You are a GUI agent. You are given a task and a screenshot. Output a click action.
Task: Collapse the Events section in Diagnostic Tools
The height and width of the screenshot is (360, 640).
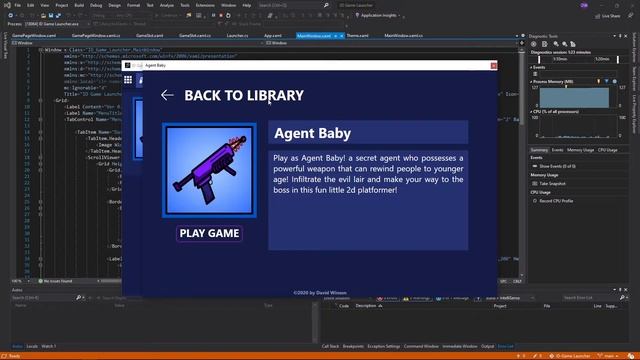tap(531, 67)
